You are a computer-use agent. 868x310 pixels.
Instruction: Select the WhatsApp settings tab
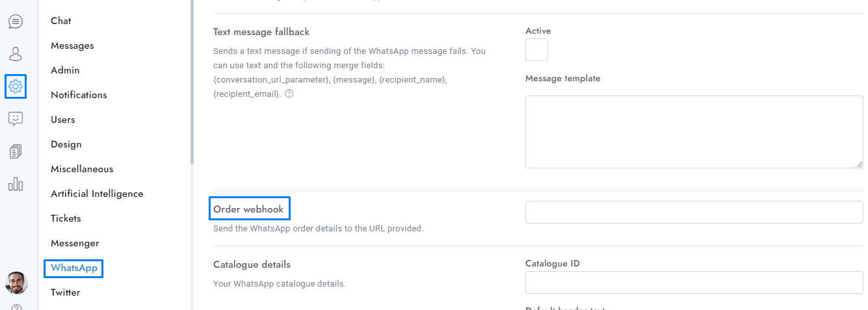tap(73, 268)
